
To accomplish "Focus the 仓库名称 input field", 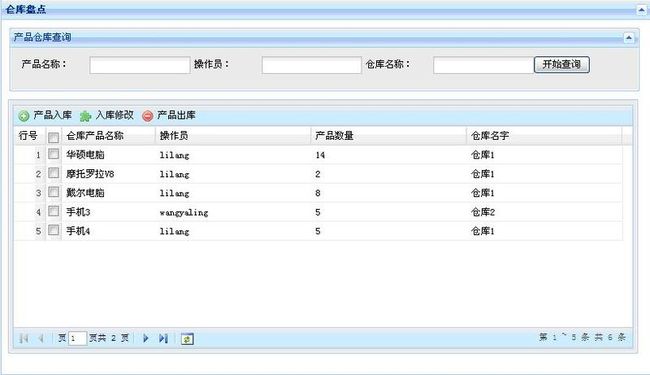I will pyautogui.click(x=483, y=65).
